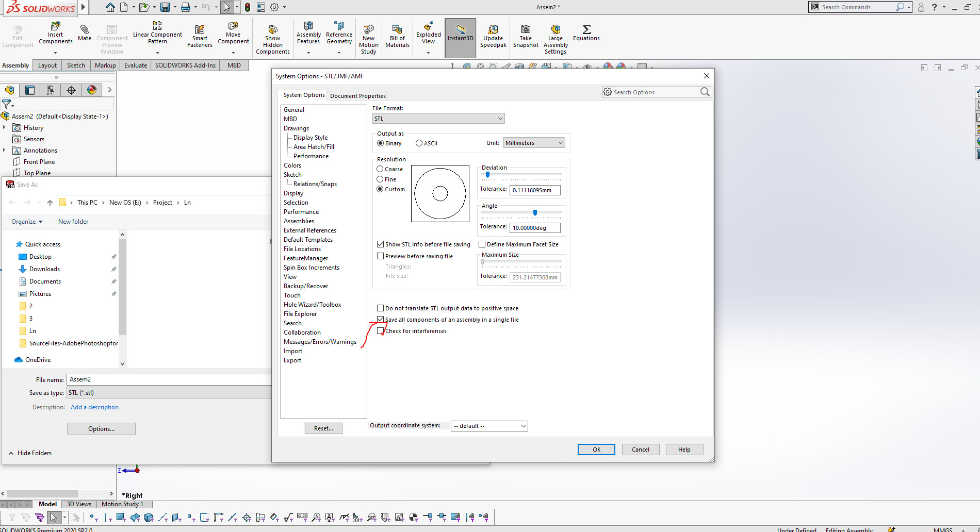Click the Print icon in top toolbar
980x532 pixels.
185,7
